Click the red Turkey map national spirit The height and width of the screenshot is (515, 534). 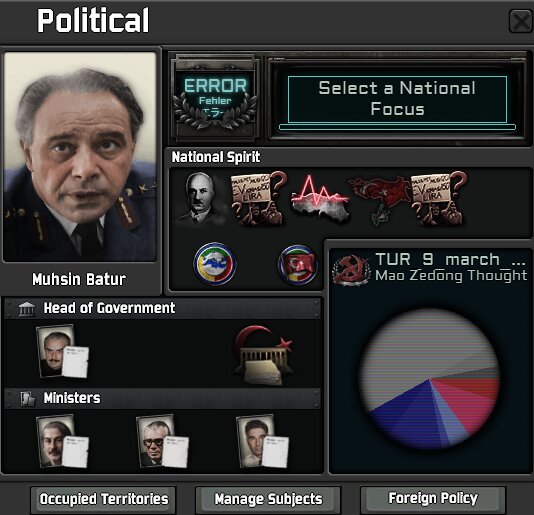pos(379,199)
